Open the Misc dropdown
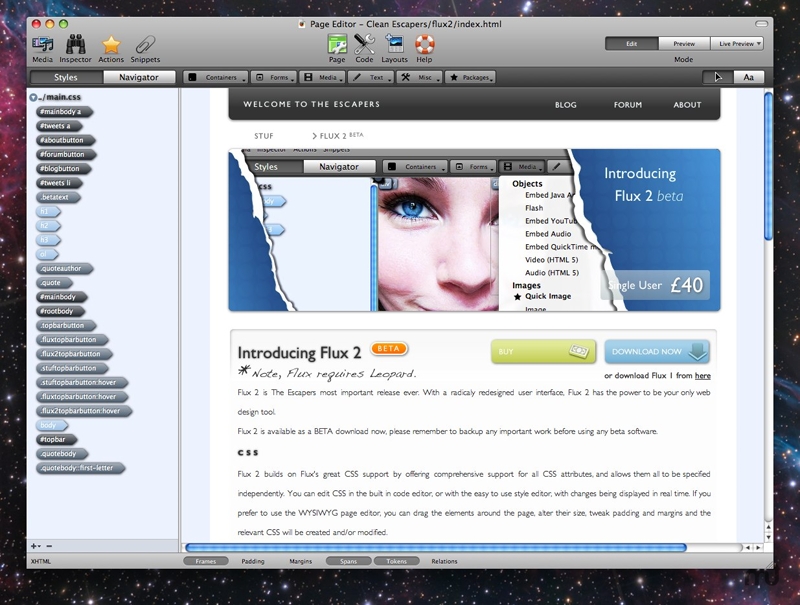This screenshot has width=800, height=605. coord(419,78)
